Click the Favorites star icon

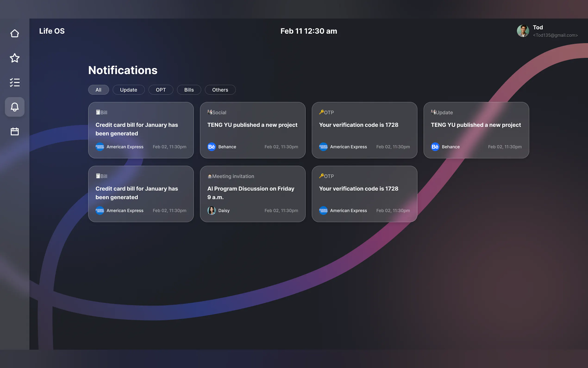tap(15, 58)
